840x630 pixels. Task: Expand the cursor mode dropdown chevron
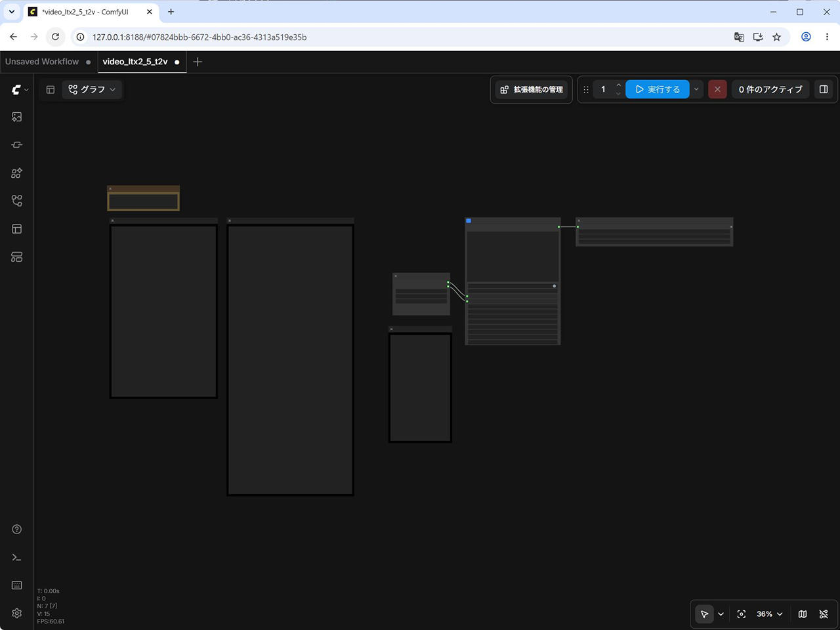pyautogui.click(x=721, y=614)
